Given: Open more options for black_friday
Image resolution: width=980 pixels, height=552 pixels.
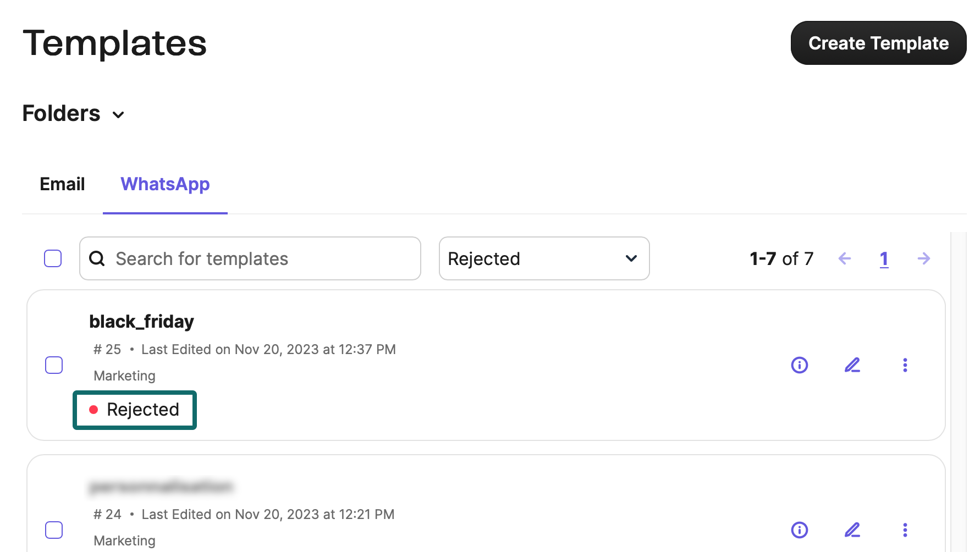Looking at the screenshot, I should point(905,365).
